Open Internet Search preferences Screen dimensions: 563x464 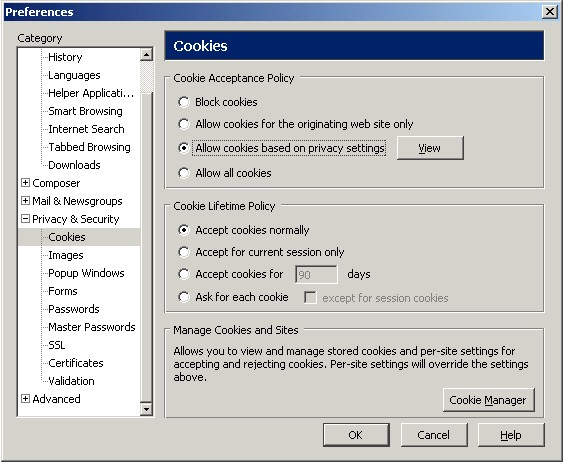86,129
